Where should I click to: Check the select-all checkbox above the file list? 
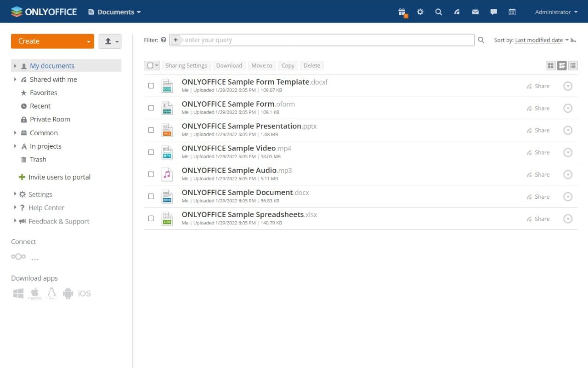(x=149, y=65)
